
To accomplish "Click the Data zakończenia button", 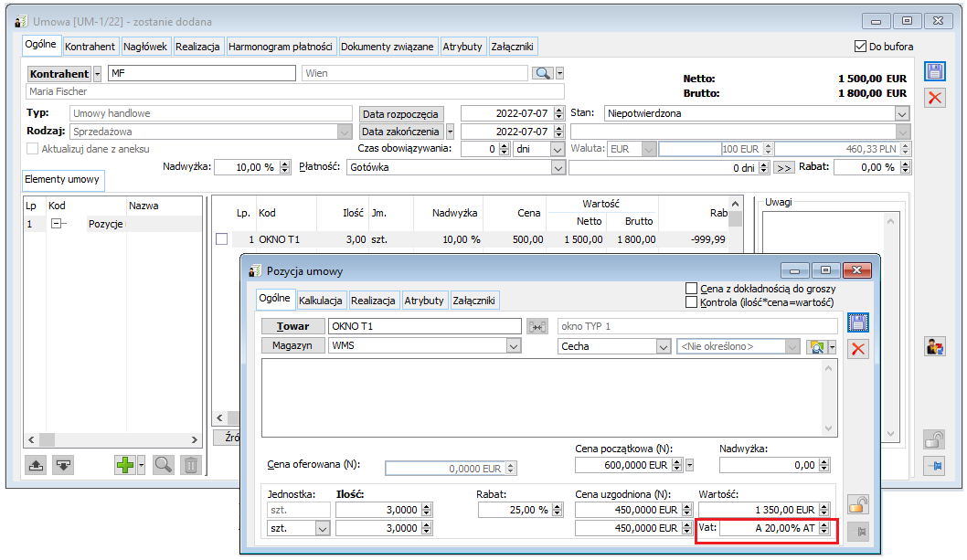I will click(x=400, y=132).
